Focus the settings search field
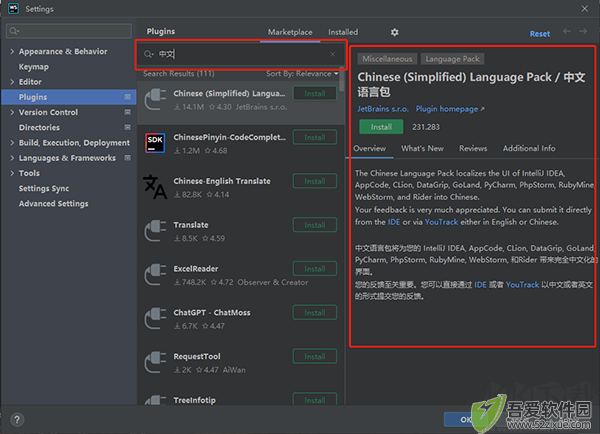 [x=69, y=31]
